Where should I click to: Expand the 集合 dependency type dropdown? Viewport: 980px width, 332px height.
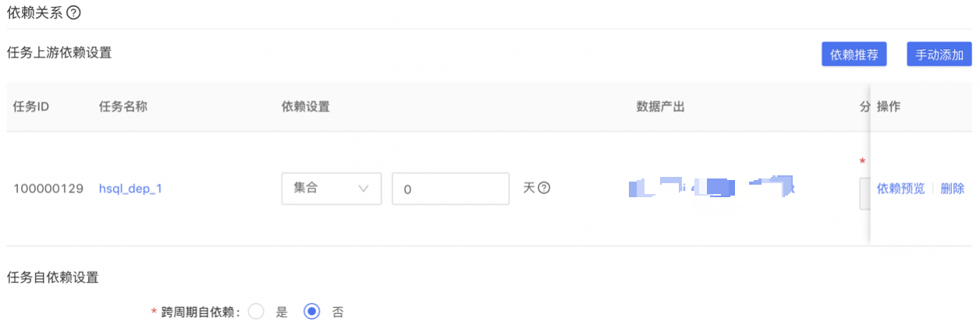[x=331, y=189]
